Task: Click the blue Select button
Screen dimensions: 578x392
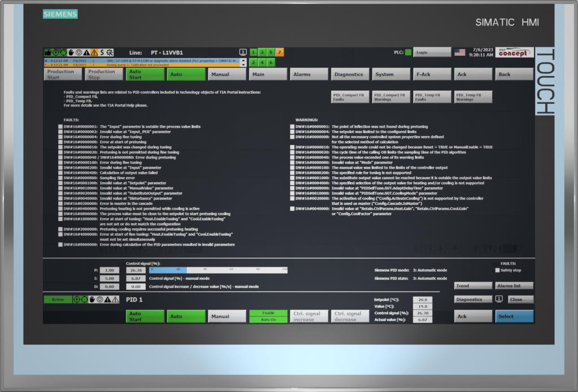Action: [514, 316]
